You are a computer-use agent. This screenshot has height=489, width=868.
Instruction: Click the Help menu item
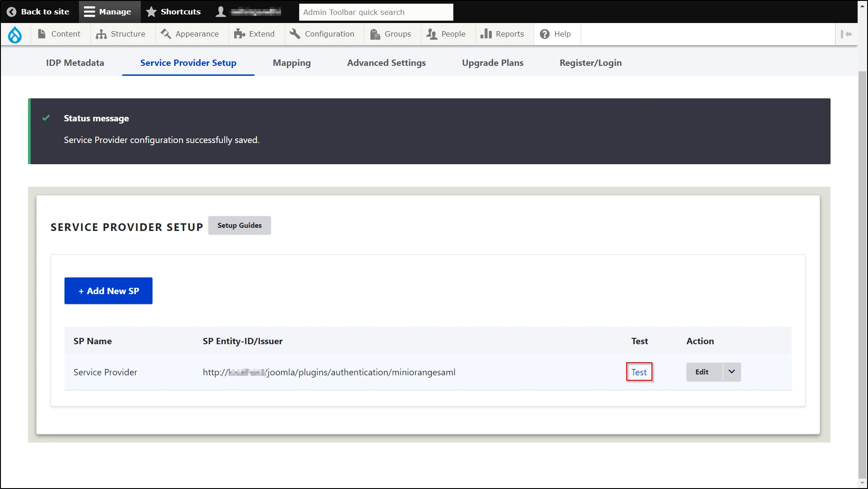(x=554, y=34)
